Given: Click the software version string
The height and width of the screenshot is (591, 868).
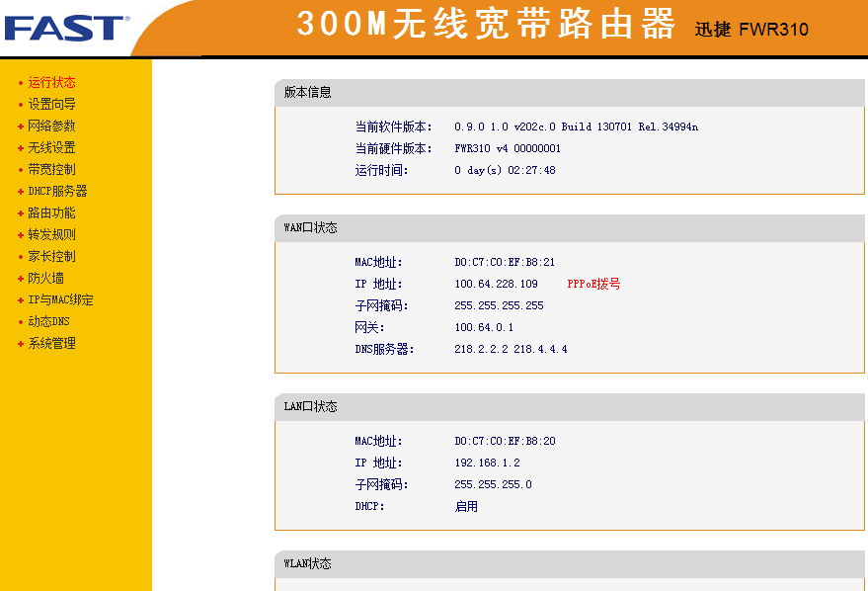Looking at the screenshot, I should 577,127.
